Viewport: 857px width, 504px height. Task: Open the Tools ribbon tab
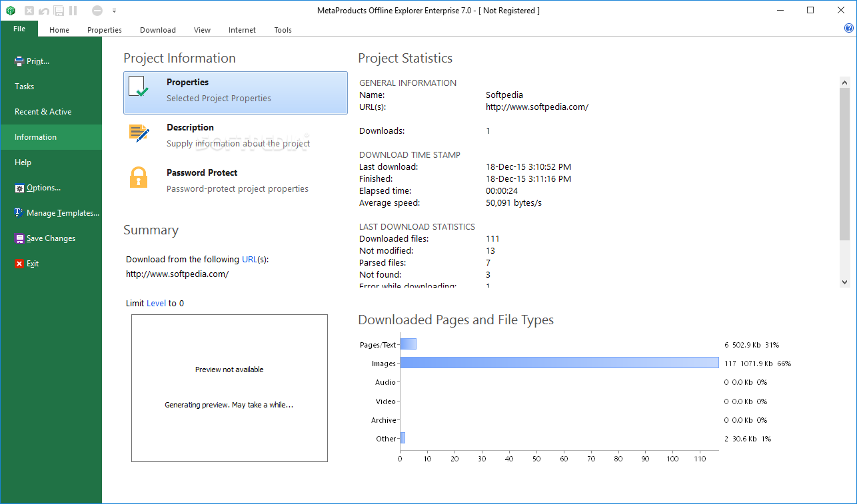(283, 30)
